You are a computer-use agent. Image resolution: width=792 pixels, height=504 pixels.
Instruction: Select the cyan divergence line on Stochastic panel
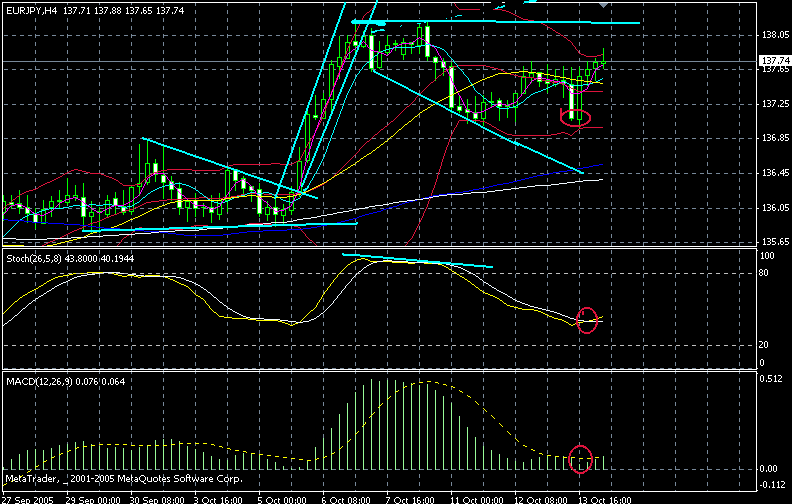(417, 260)
